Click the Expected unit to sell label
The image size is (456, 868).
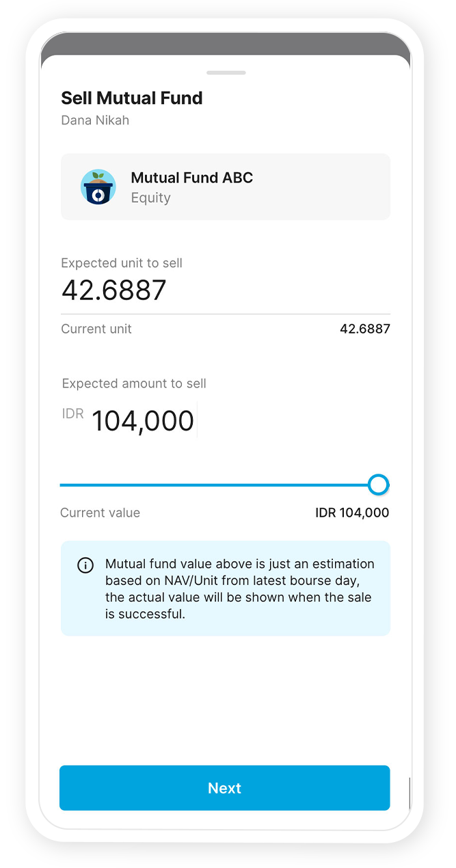[122, 263]
